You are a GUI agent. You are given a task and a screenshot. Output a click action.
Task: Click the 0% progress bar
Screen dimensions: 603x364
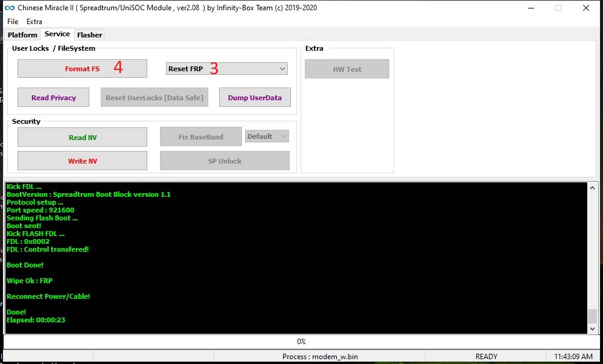[x=301, y=341]
